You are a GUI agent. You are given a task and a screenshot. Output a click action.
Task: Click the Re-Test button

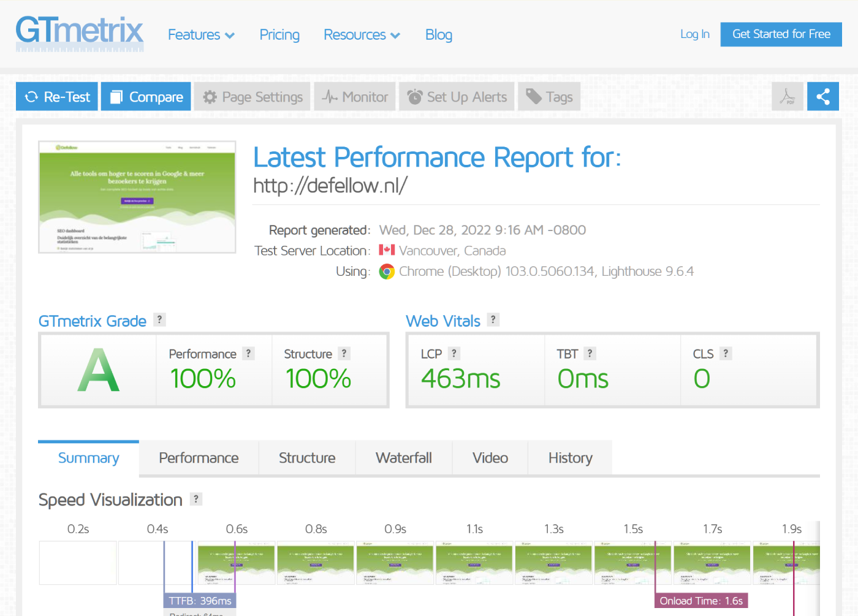click(x=57, y=97)
